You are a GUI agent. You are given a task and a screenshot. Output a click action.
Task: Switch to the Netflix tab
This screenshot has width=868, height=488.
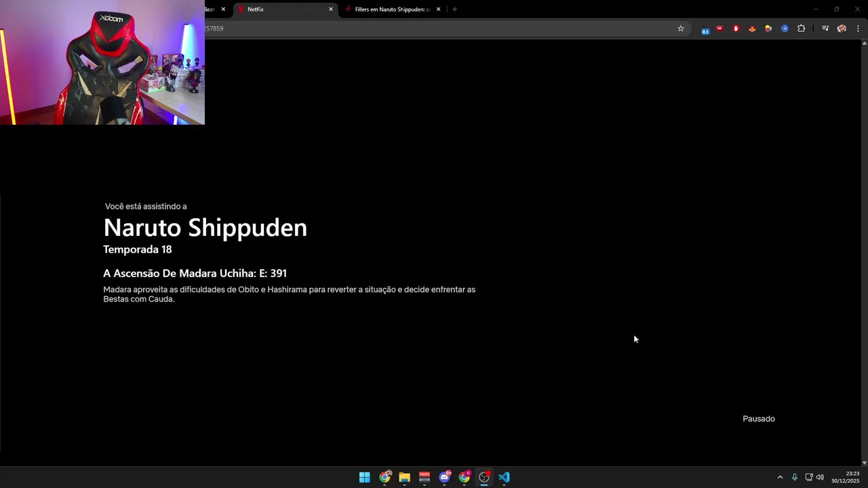point(285,9)
